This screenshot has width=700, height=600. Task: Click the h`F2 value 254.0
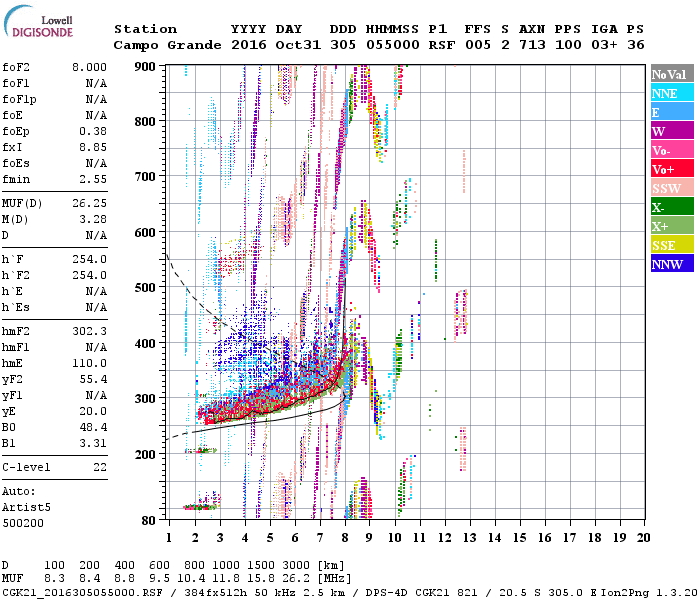pos(89,275)
